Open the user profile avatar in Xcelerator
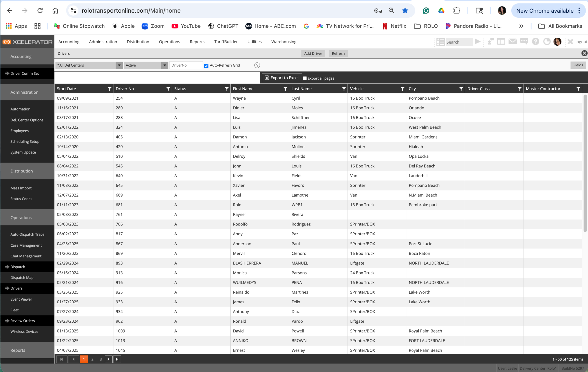The height and width of the screenshot is (372, 588). click(x=557, y=42)
